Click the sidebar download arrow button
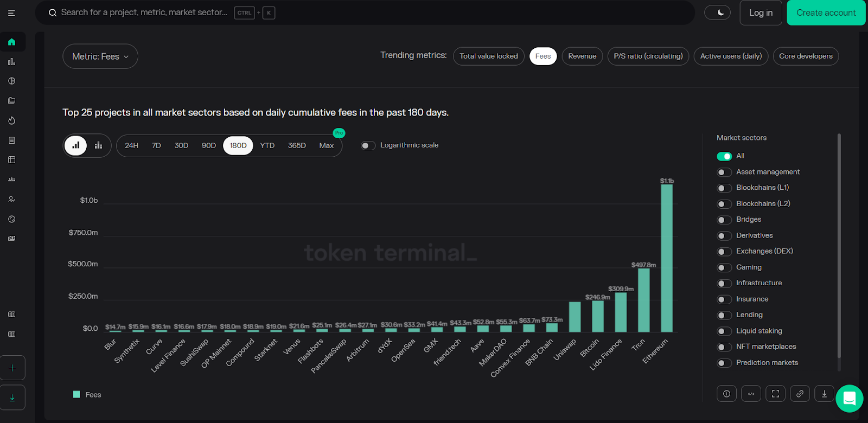Screen dimensions: 868x423 click(x=12, y=398)
